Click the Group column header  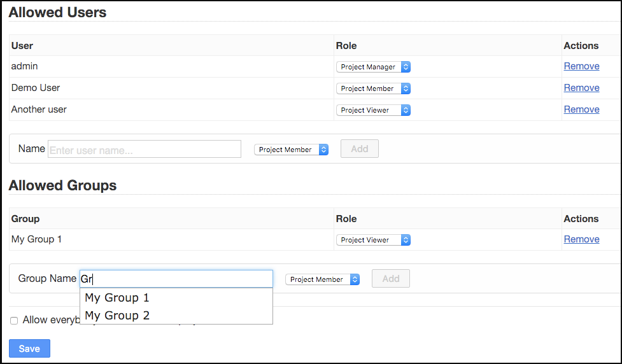(x=25, y=219)
